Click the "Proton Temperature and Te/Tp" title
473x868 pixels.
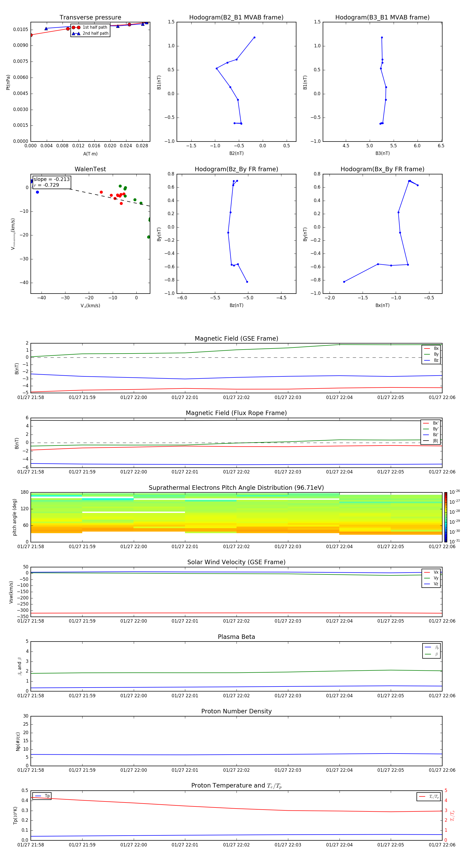[x=236, y=786]
